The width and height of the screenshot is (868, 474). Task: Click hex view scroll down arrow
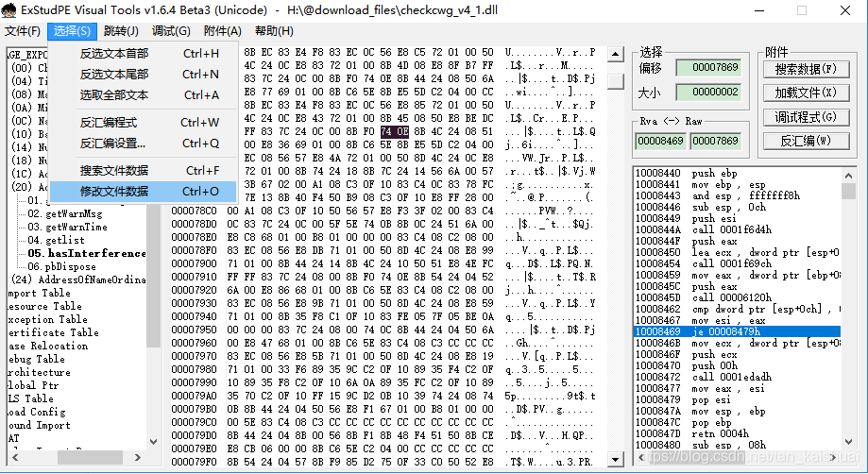pos(615,459)
